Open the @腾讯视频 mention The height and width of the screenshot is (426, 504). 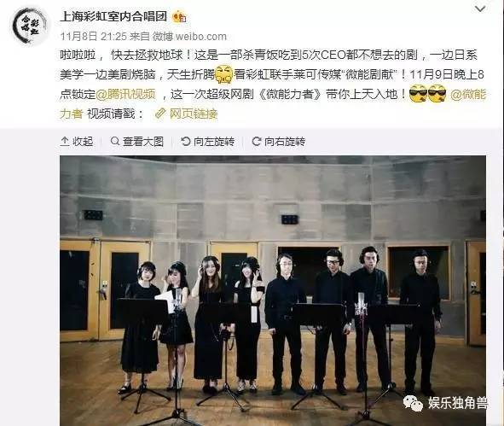click(125, 94)
